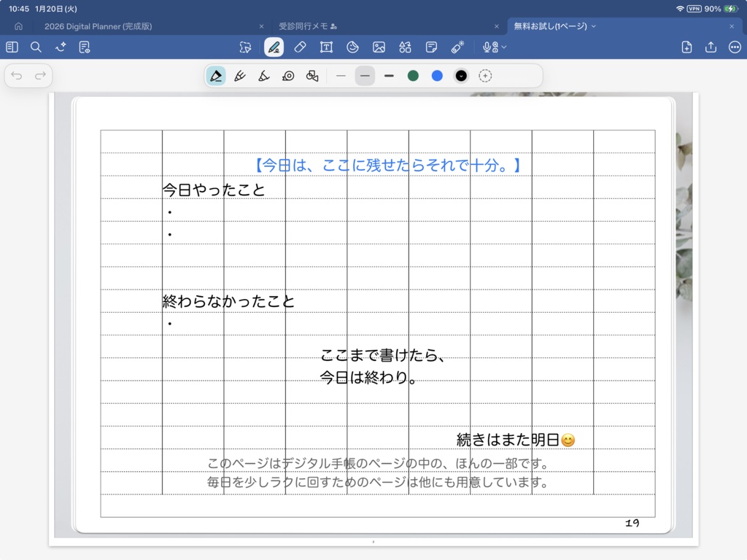This screenshot has width=747, height=560.
Task: Activate the Laser Pointer tool
Action: pyautogui.click(x=457, y=47)
